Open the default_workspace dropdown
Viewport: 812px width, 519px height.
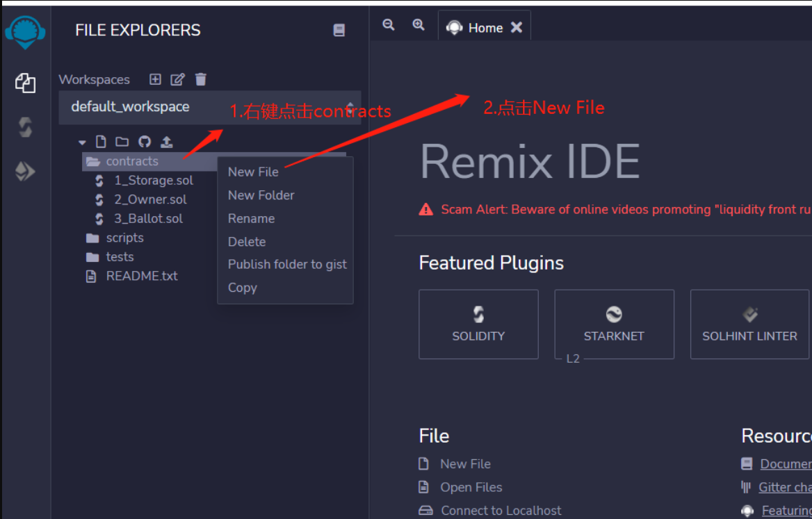pyautogui.click(x=210, y=107)
